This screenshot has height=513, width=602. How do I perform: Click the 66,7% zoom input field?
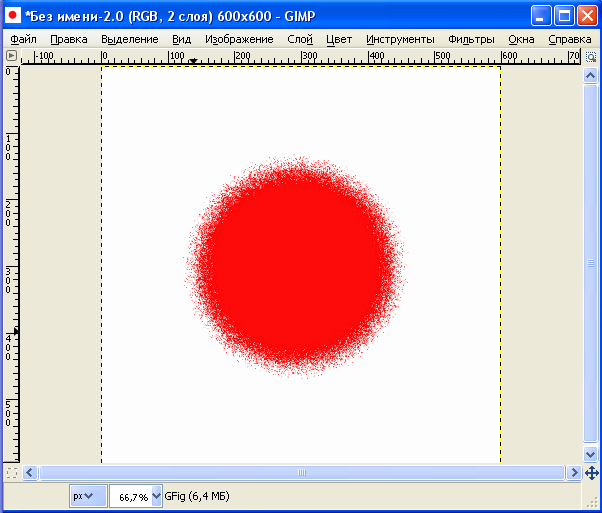[130, 495]
